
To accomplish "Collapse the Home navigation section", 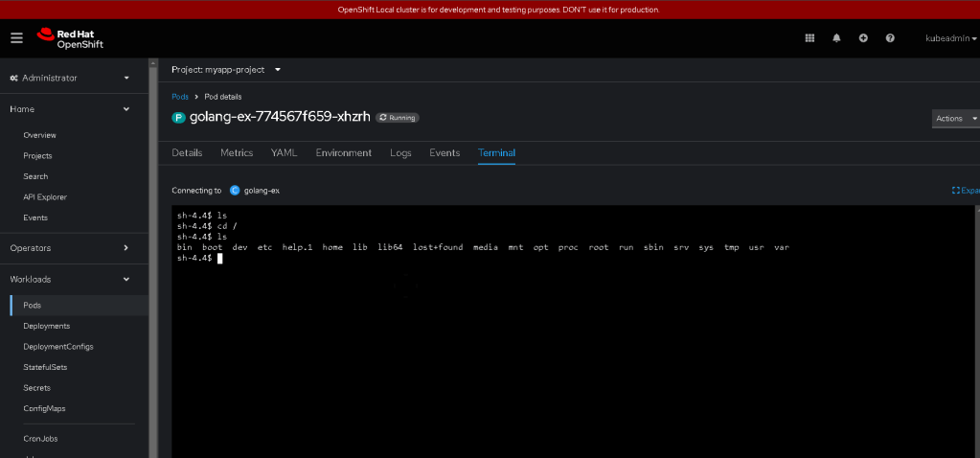I will click(x=70, y=109).
